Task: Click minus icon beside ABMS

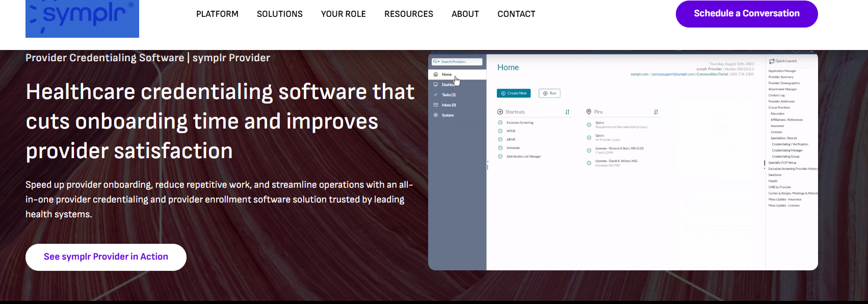Action: point(501,139)
